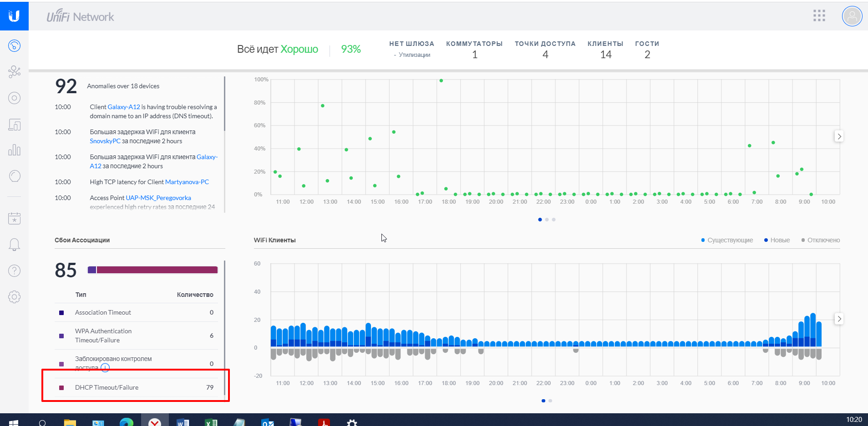Open Excel from the taskbar
868x426 pixels.
click(211, 423)
